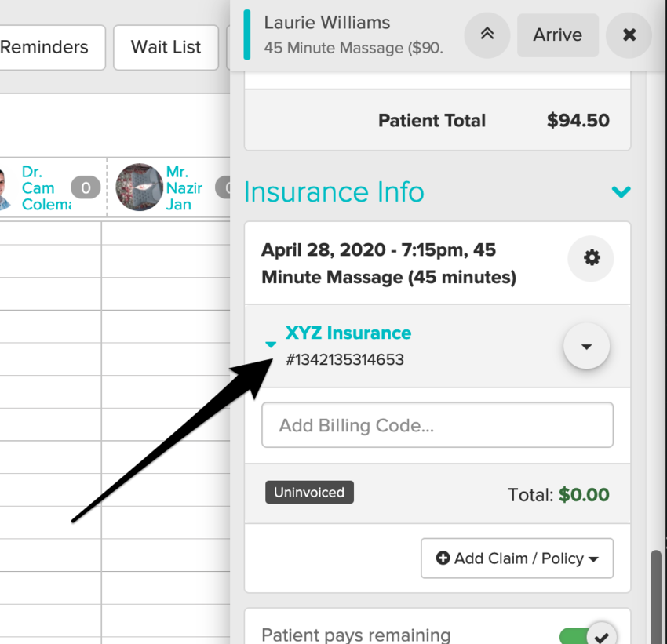Viewport: 667px width, 644px height.
Task: Click the Uninvoiced status badge
Action: [x=309, y=493]
